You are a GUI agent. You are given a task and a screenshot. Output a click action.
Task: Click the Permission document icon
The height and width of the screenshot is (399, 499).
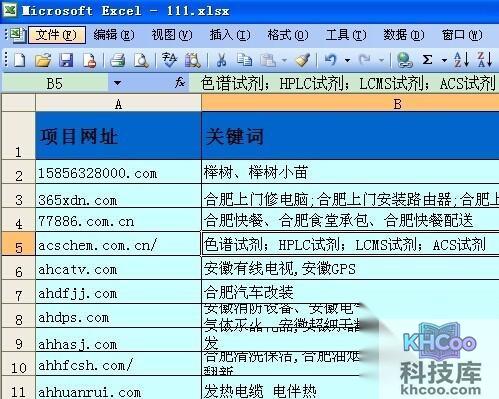[89, 60]
